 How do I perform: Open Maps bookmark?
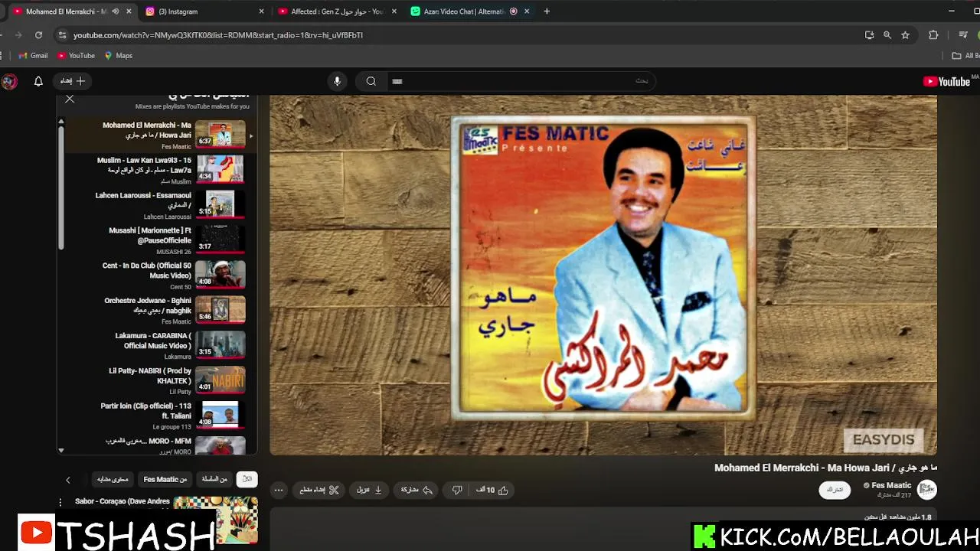119,56
